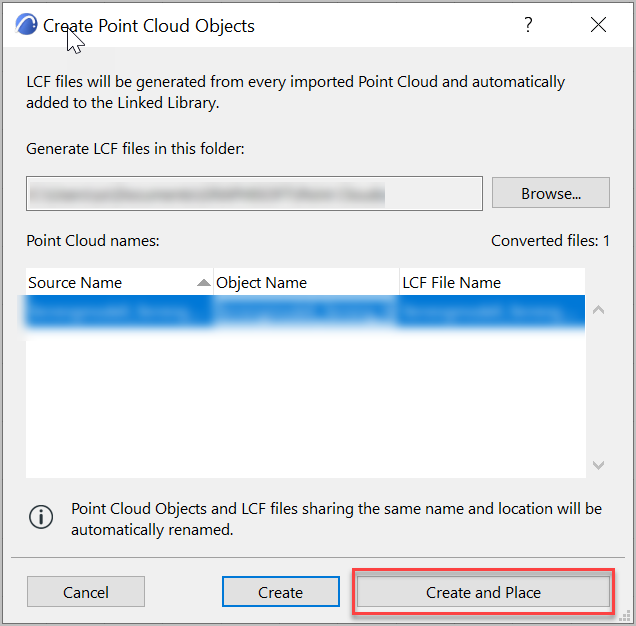
Task: Sort list by Source Name column header
Action: click(120, 282)
